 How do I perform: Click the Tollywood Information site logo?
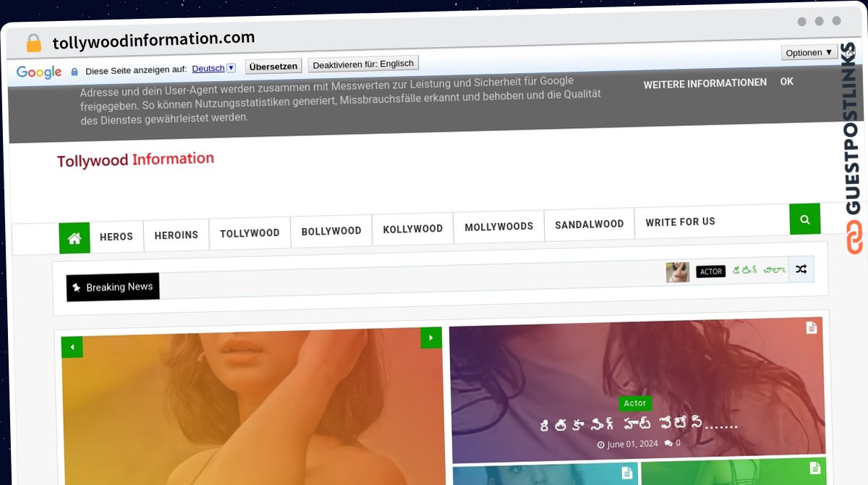(x=135, y=159)
